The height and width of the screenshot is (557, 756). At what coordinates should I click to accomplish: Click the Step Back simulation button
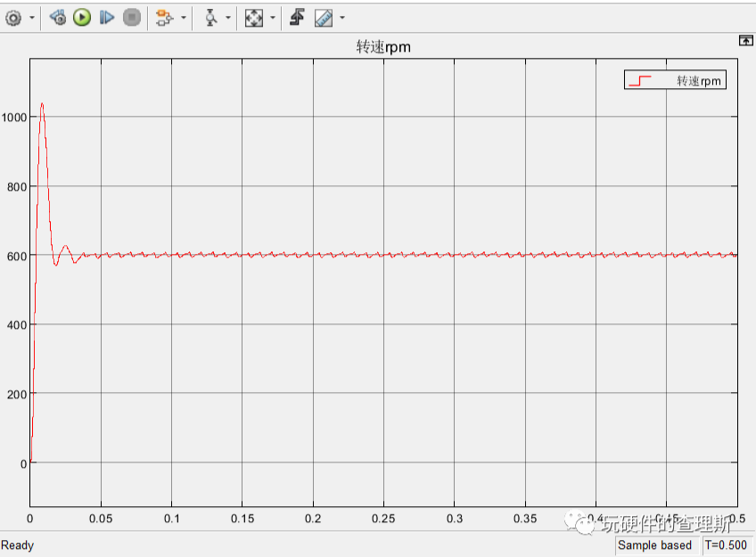[58, 18]
